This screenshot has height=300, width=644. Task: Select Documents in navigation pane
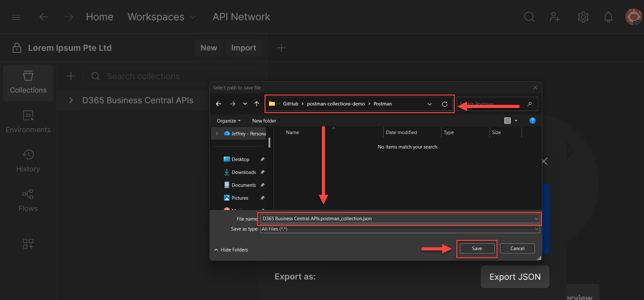(244, 185)
